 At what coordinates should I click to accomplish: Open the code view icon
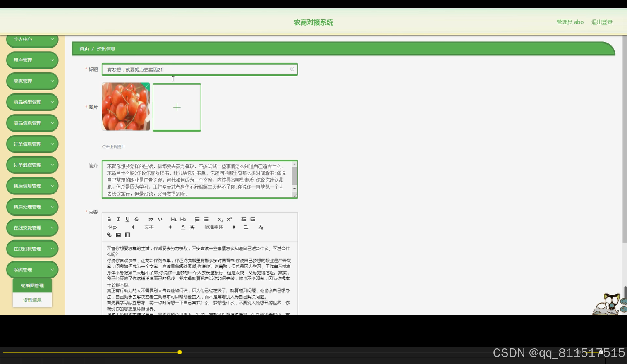[160, 219]
